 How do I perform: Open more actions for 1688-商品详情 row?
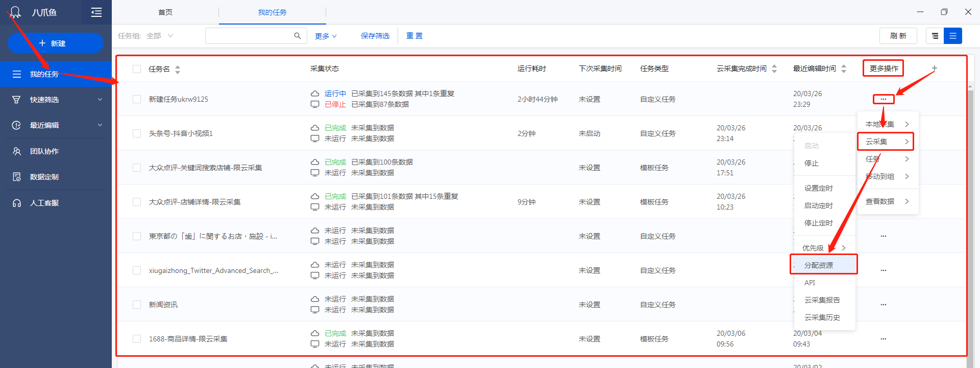coord(884,339)
